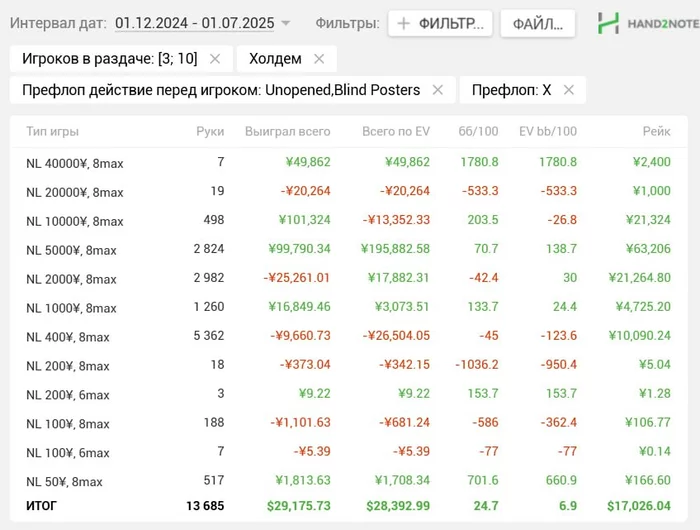
Task: Sort by the 'Руки' column header
Action: pos(210,131)
